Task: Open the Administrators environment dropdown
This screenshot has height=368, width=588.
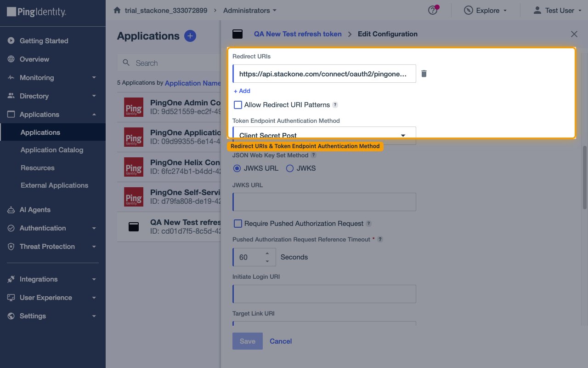Action: pyautogui.click(x=250, y=10)
